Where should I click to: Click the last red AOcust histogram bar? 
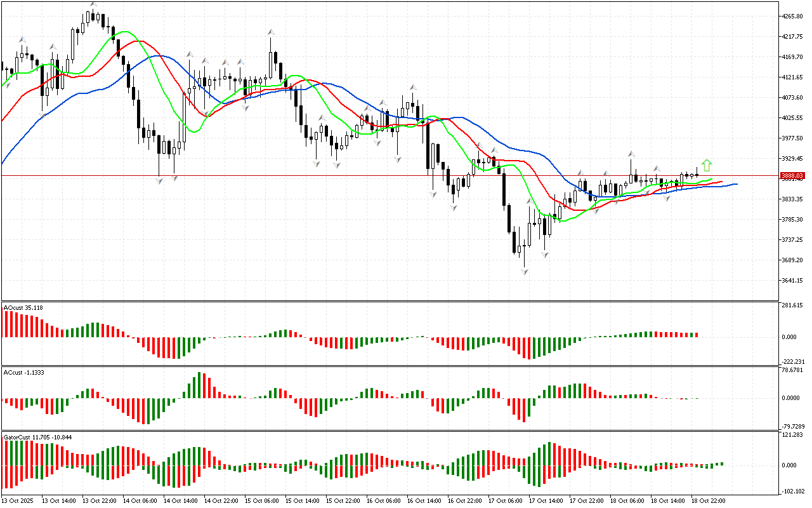click(696, 334)
